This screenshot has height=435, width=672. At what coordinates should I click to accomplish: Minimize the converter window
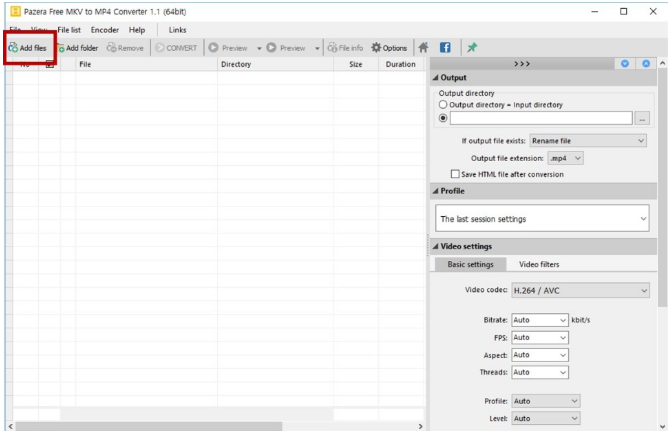(594, 12)
